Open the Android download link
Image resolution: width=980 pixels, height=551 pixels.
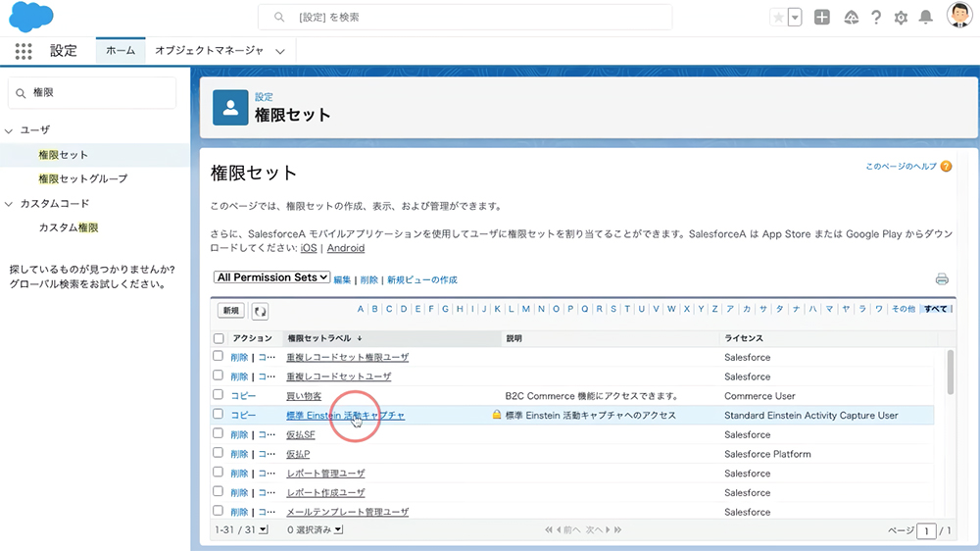click(346, 248)
